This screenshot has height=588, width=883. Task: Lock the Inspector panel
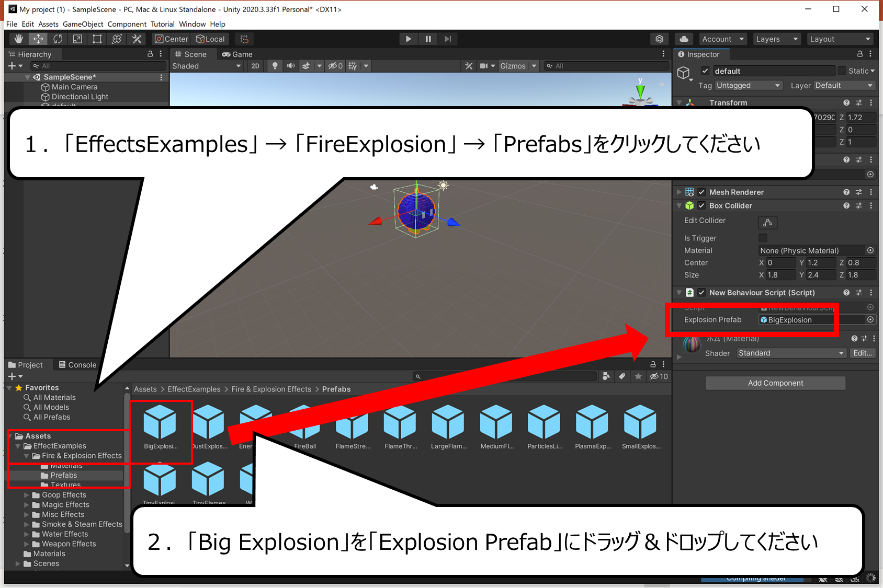(859, 54)
